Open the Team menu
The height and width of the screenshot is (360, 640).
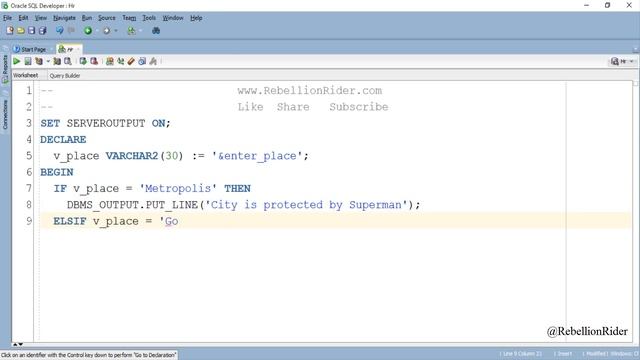(x=129, y=18)
